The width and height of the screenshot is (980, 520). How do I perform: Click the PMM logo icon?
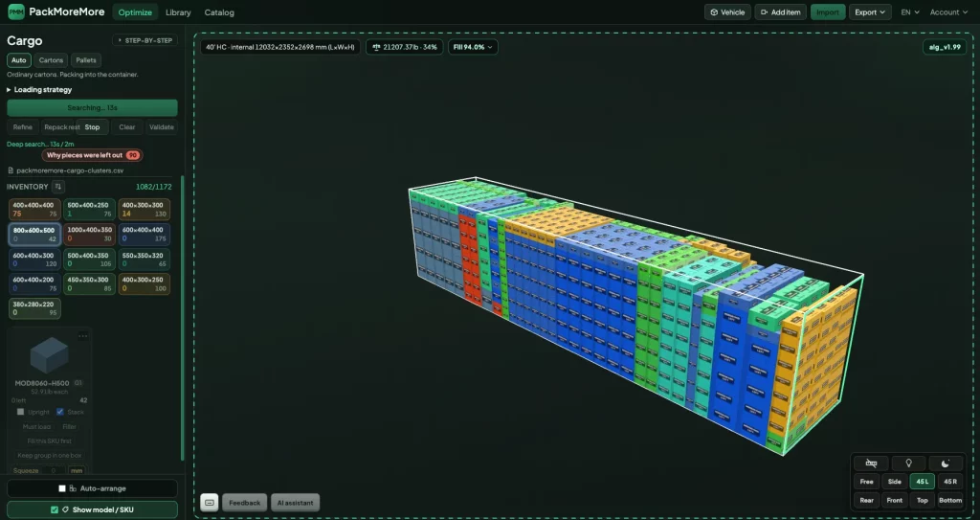pos(16,11)
